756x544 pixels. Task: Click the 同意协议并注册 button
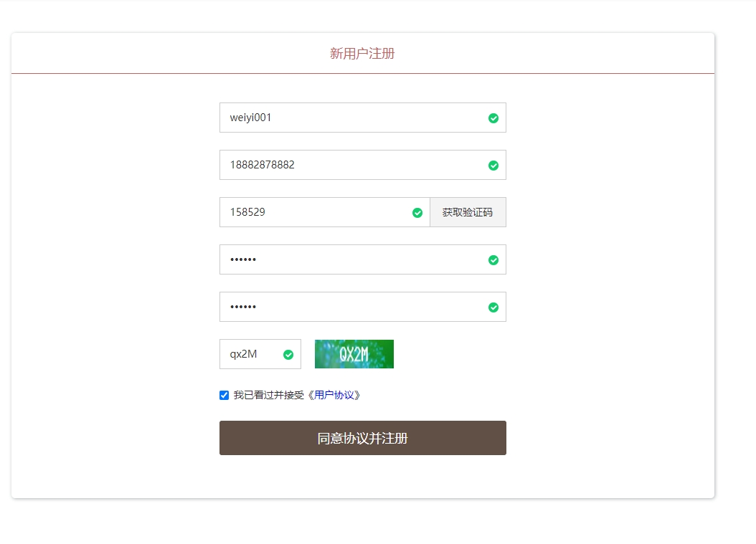(362, 438)
